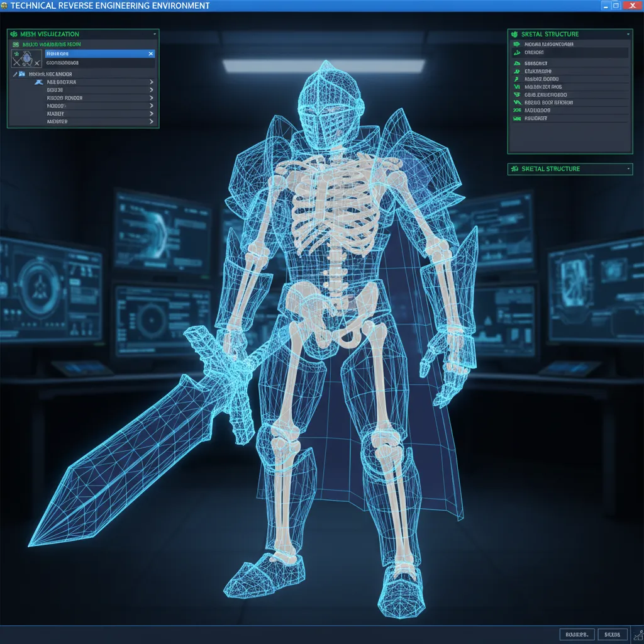Select the skeleton knight wireframe model
This screenshot has height=644, width=644.
(327, 283)
